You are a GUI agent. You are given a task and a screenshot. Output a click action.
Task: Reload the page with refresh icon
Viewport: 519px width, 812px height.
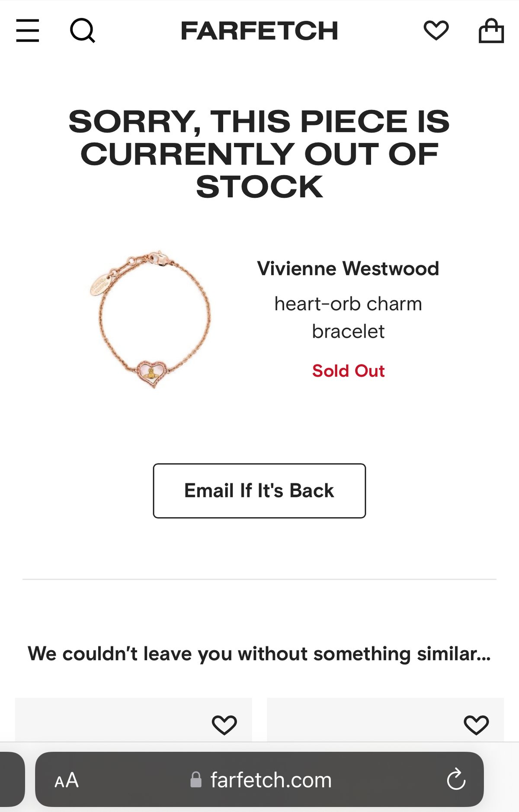(456, 780)
